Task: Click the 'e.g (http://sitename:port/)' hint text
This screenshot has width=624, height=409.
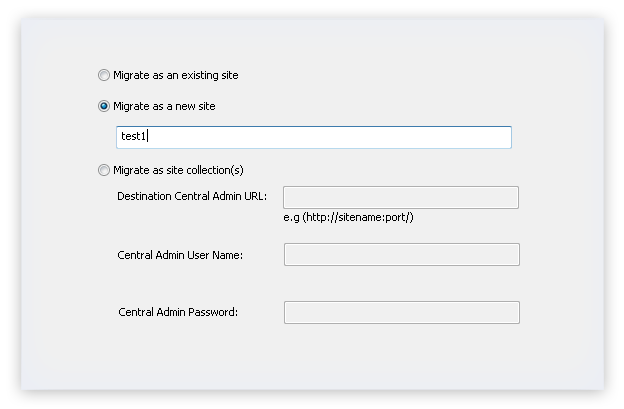Action: [348, 217]
